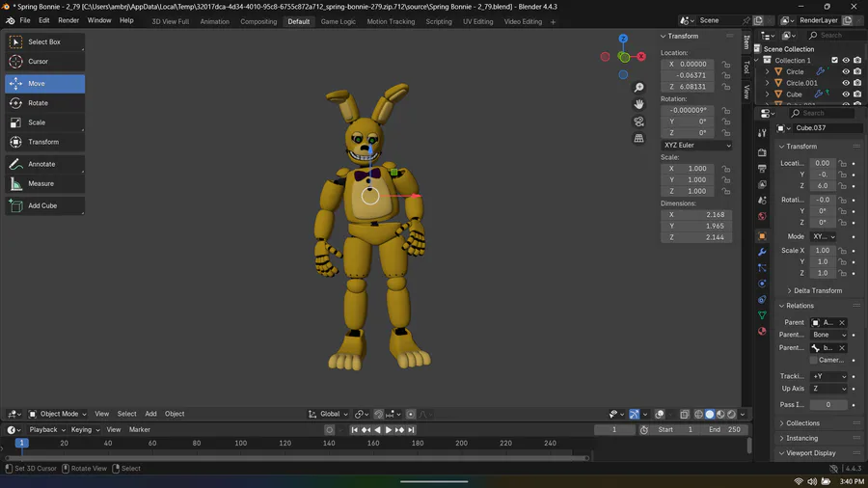
Task: Uncheck Collection 1 exclude checkbox
Action: 835,61
